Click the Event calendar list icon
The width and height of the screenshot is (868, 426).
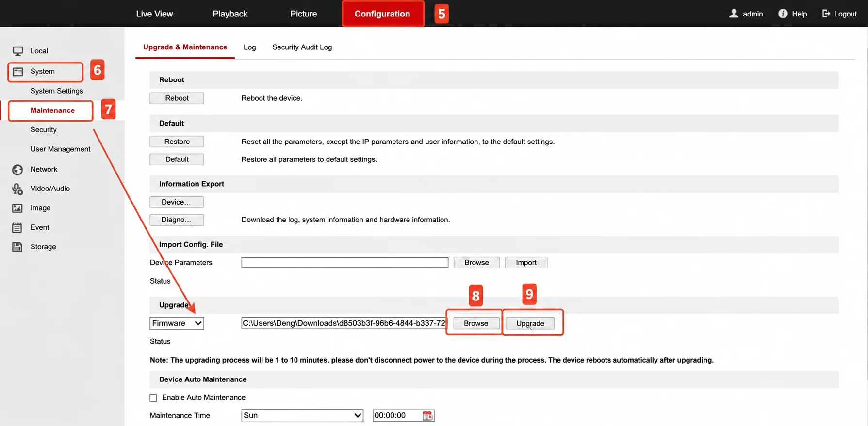[x=17, y=228]
